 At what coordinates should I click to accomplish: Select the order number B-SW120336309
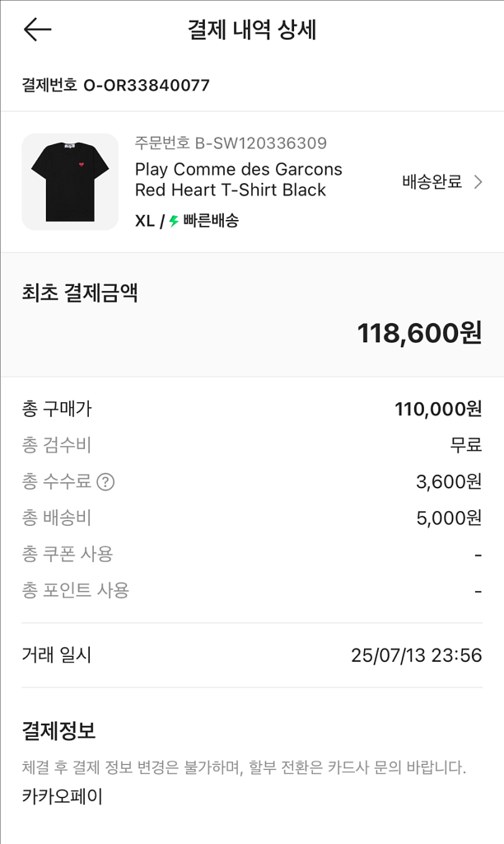[x=260, y=143]
